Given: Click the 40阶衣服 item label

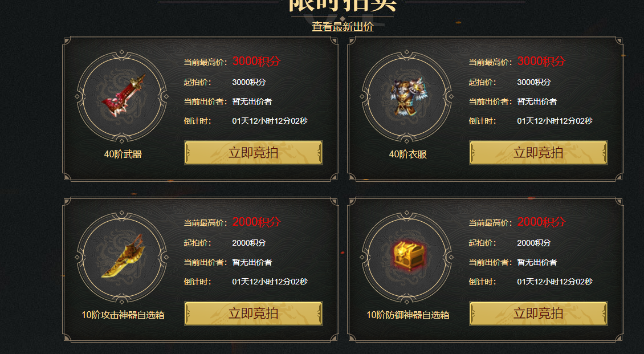Looking at the screenshot, I should (x=408, y=154).
